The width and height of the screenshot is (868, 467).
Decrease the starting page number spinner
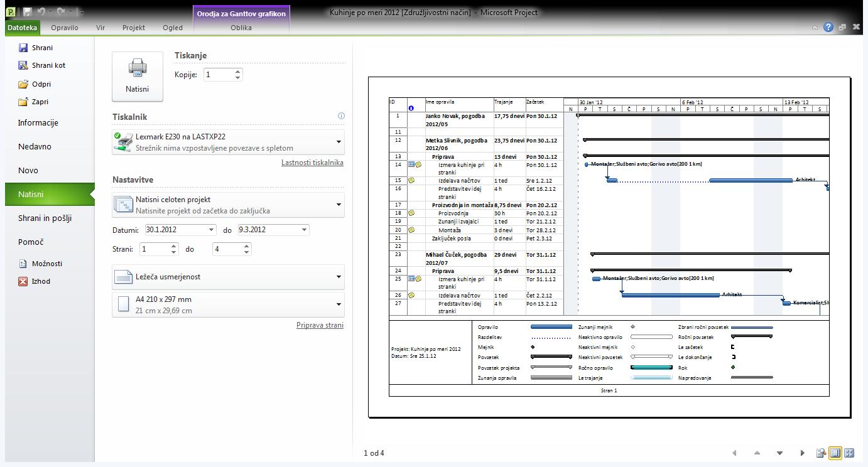(x=175, y=253)
